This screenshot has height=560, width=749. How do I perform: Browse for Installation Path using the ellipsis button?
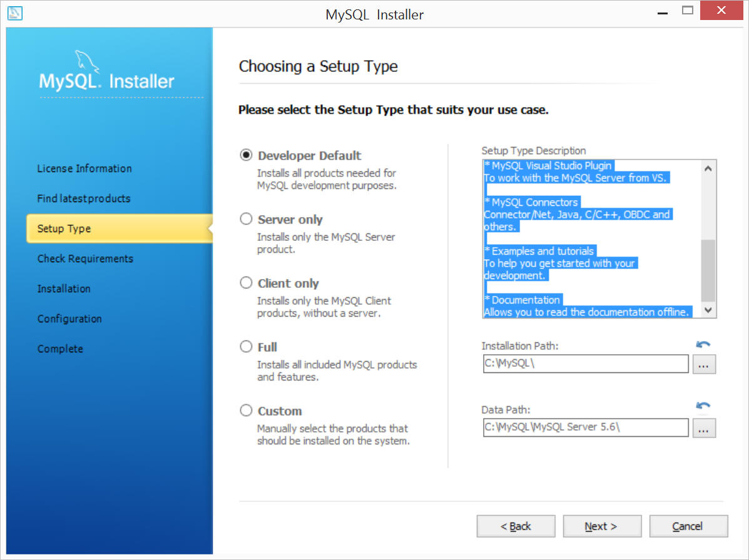tap(703, 365)
